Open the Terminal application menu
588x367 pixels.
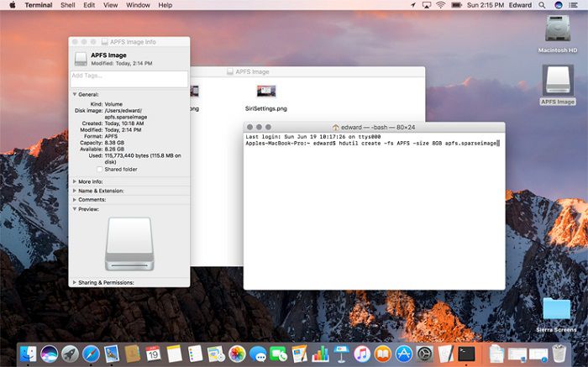tap(39, 5)
